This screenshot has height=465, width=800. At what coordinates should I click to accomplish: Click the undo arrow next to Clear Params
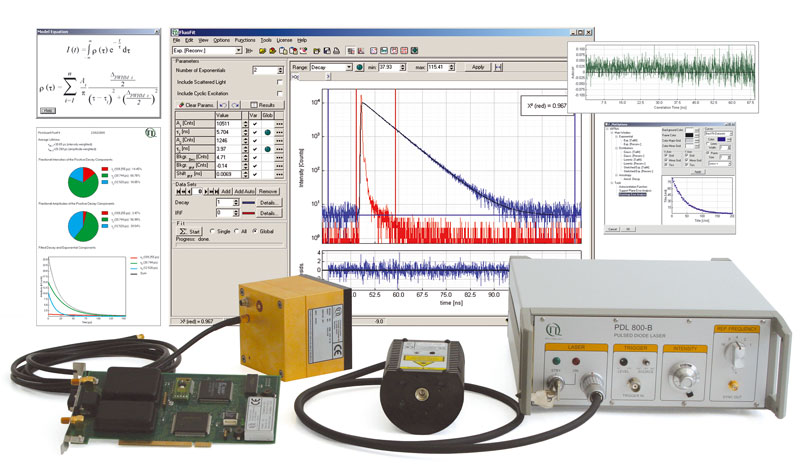(x=223, y=105)
